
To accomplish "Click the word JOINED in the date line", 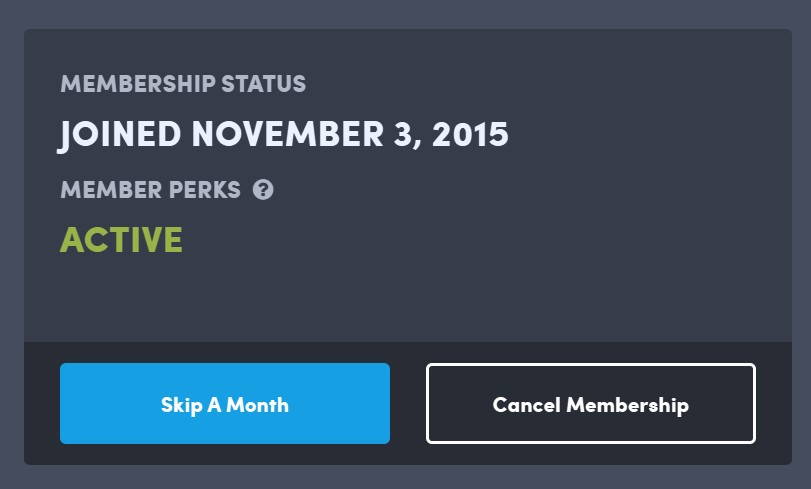I will click(120, 134).
